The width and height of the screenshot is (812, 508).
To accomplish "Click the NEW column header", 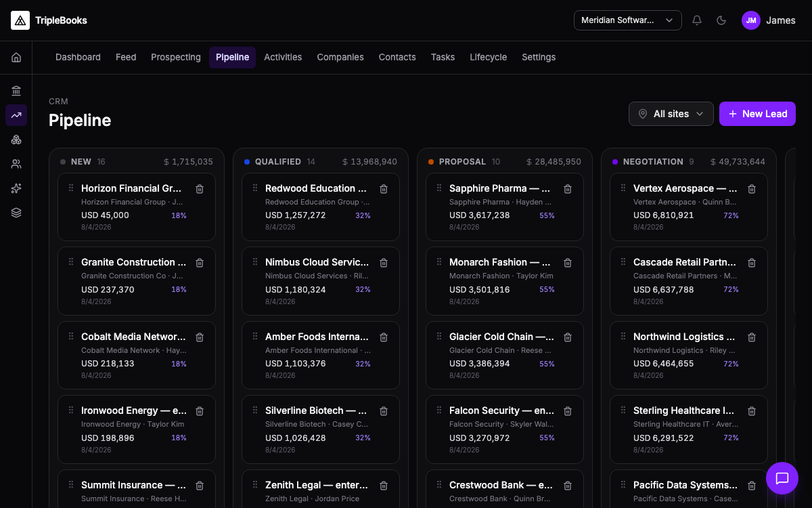I will (81, 162).
